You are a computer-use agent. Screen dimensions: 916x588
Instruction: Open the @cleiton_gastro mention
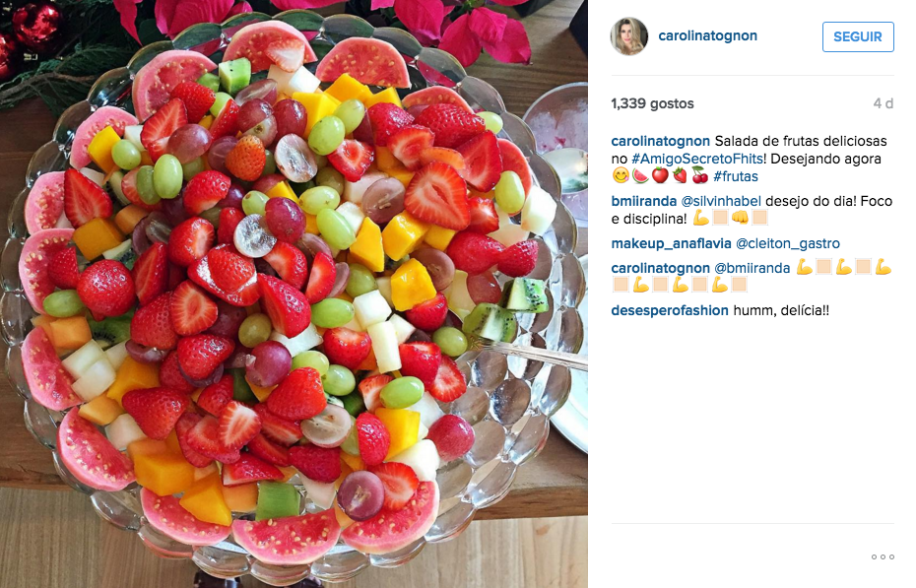[788, 243]
